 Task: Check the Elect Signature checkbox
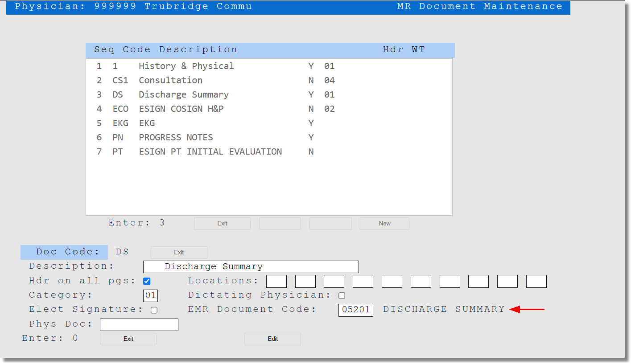coord(154,310)
